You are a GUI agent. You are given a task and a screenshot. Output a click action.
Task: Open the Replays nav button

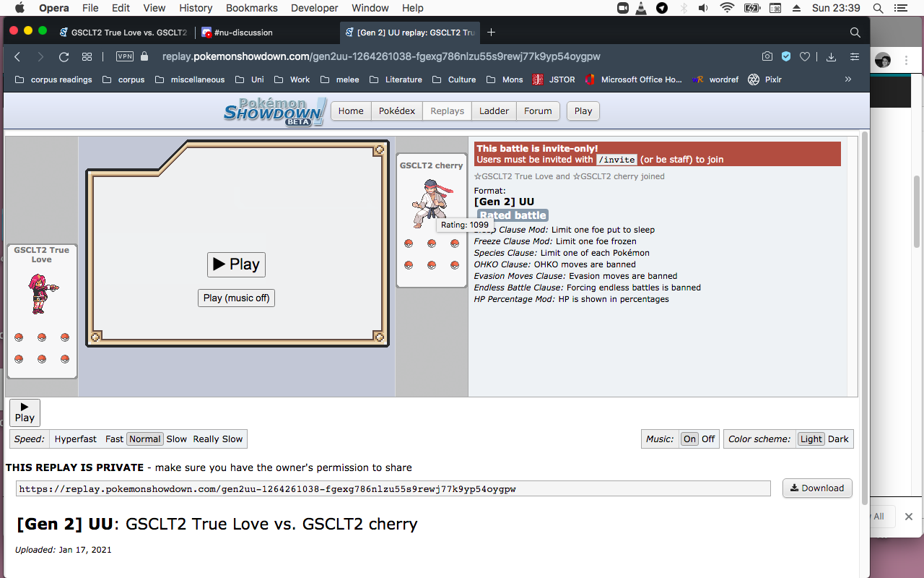coord(448,111)
